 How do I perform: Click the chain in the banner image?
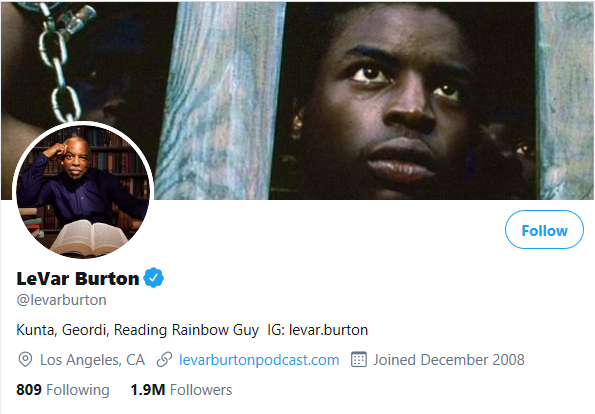(61, 61)
